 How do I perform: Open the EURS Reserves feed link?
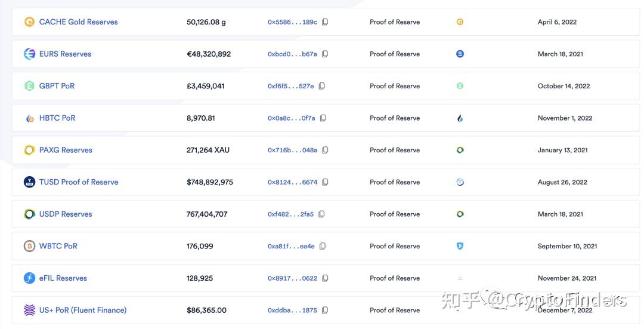coord(65,54)
